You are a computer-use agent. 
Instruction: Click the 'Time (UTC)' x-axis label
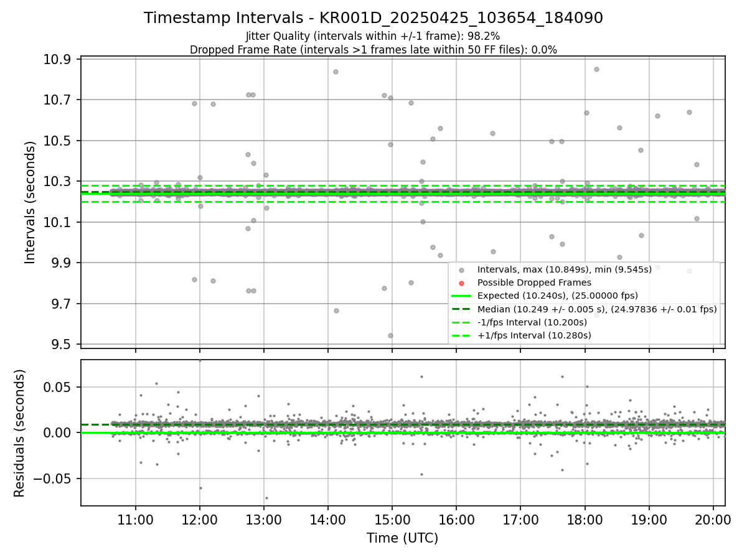coord(402,538)
